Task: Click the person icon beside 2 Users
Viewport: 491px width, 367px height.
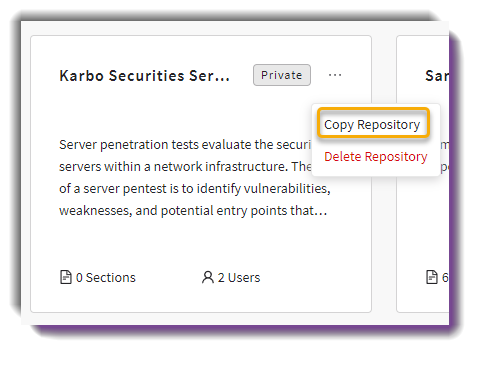Action: [x=208, y=277]
